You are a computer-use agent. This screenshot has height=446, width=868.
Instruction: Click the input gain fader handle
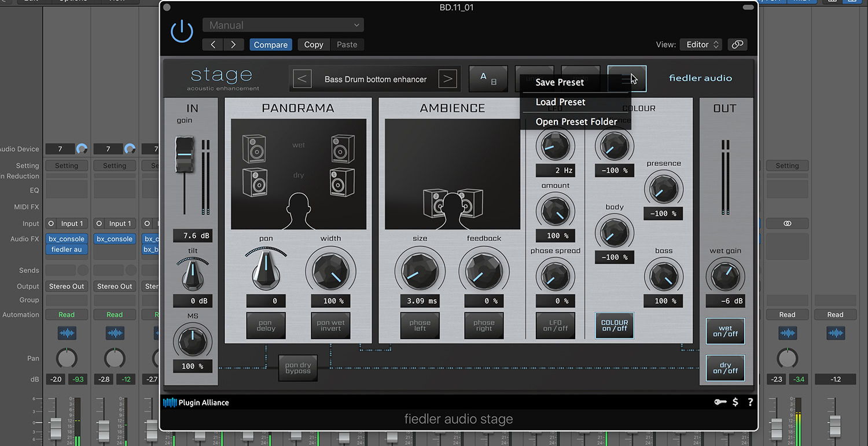185,154
